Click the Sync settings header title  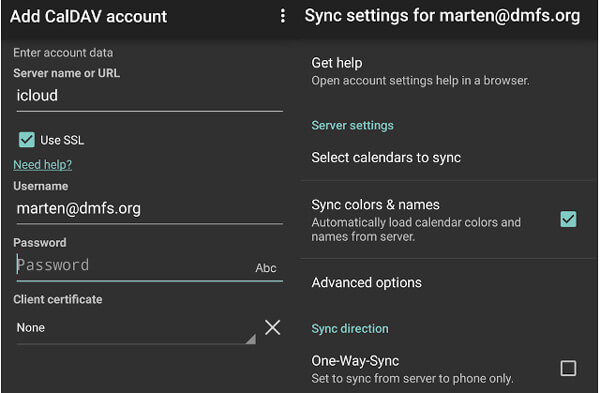pyautogui.click(x=442, y=16)
